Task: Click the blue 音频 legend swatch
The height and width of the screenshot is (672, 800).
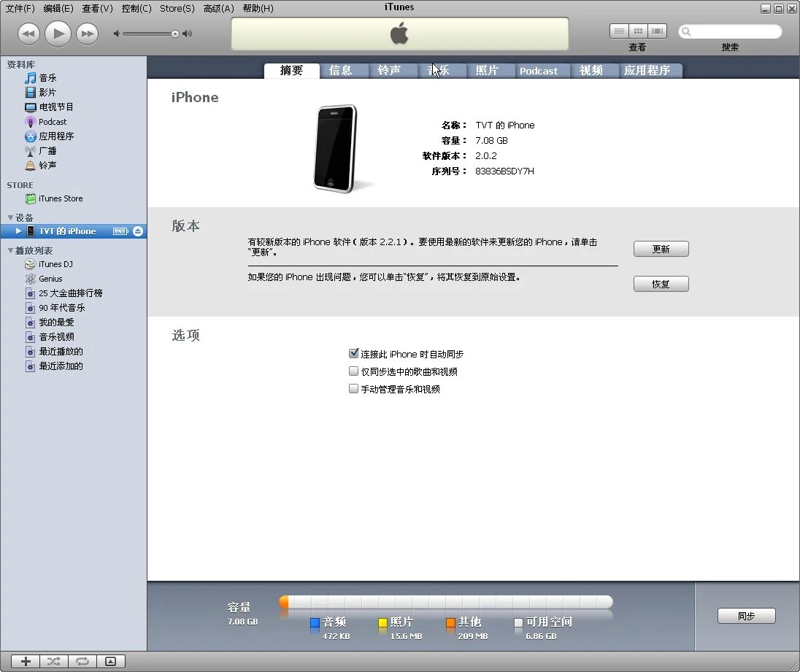Action: tap(315, 622)
